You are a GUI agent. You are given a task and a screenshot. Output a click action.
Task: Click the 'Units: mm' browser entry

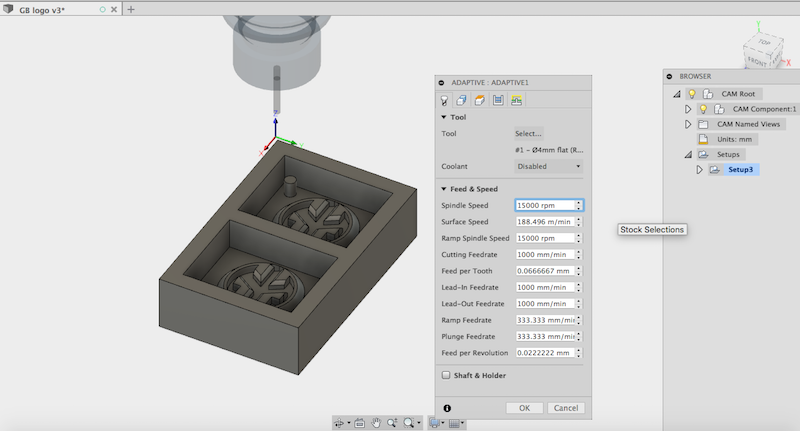734,139
